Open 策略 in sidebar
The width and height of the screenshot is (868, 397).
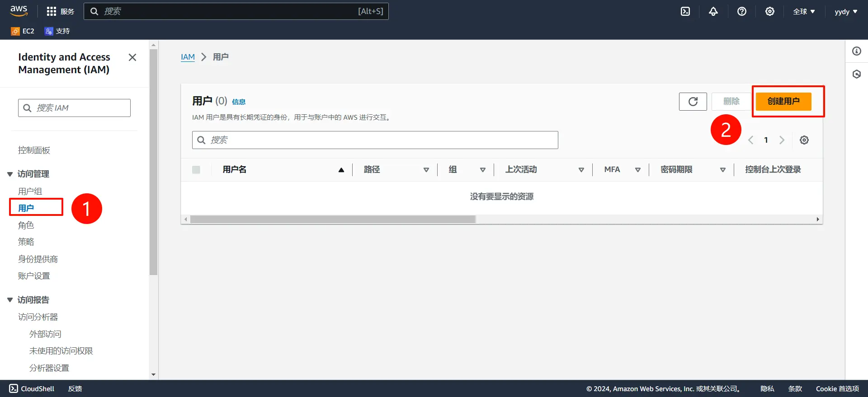point(26,242)
